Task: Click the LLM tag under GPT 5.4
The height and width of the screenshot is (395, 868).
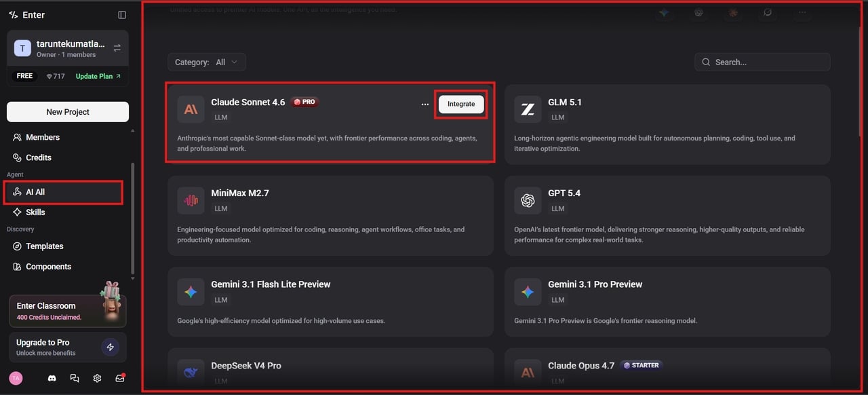Action: pos(558,208)
